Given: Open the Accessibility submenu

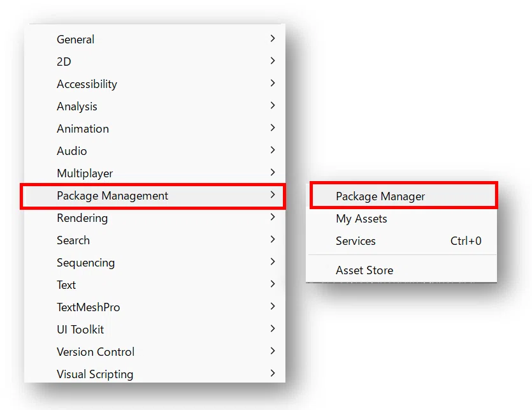Looking at the screenshot, I should pyautogui.click(x=155, y=84).
